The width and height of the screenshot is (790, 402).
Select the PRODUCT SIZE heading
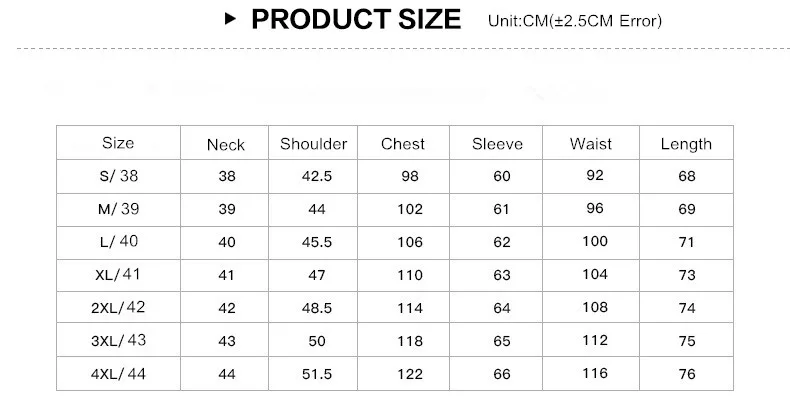pos(356,20)
